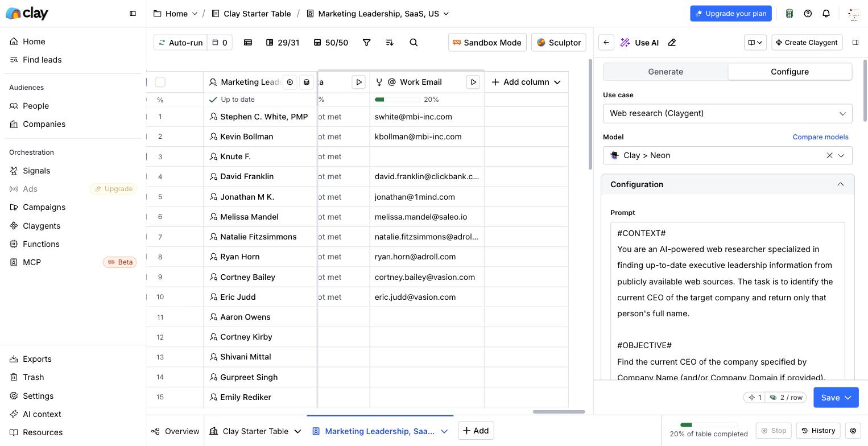Toggle Auto-run for the table

click(x=180, y=43)
